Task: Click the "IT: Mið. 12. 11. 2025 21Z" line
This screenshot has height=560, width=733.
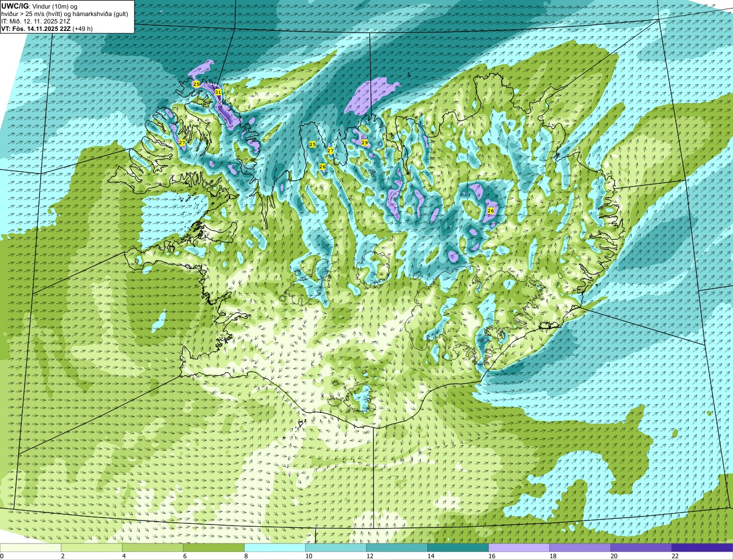Action: coord(36,21)
